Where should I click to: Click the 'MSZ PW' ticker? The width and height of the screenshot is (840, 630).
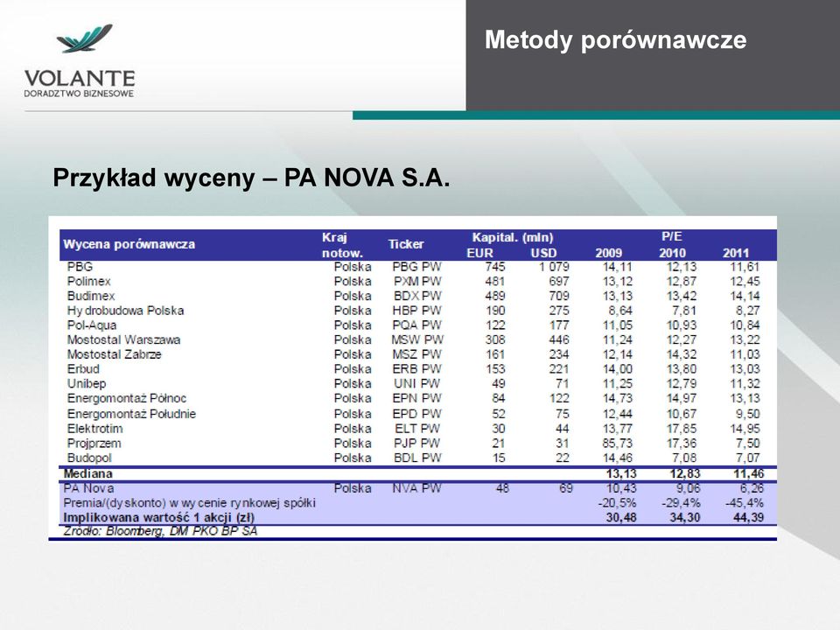[x=416, y=354]
